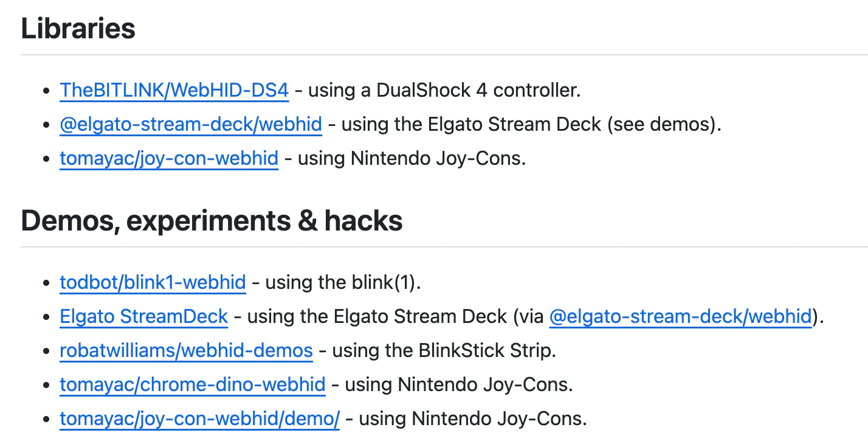Open the todbot/blink1-webhid demo link
This screenshot has width=868, height=444.
pos(153,282)
